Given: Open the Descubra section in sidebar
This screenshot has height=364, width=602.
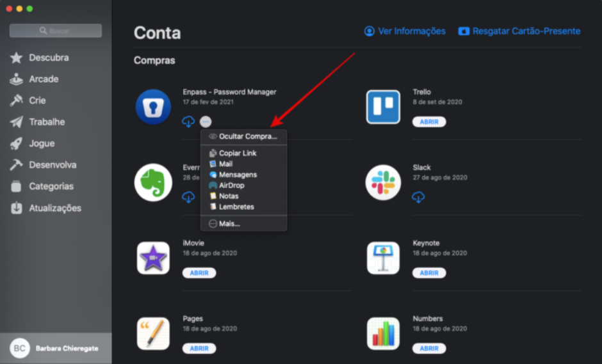Looking at the screenshot, I should point(40,58).
